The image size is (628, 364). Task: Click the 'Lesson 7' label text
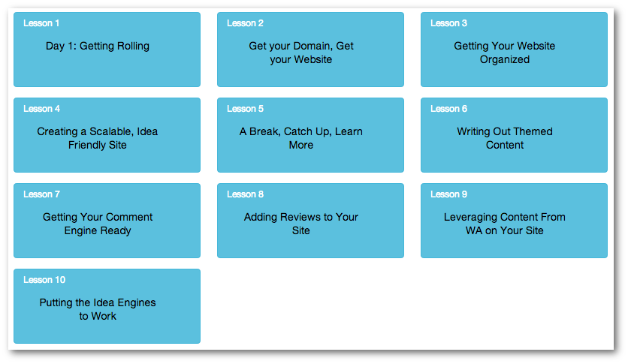pos(41,194)
